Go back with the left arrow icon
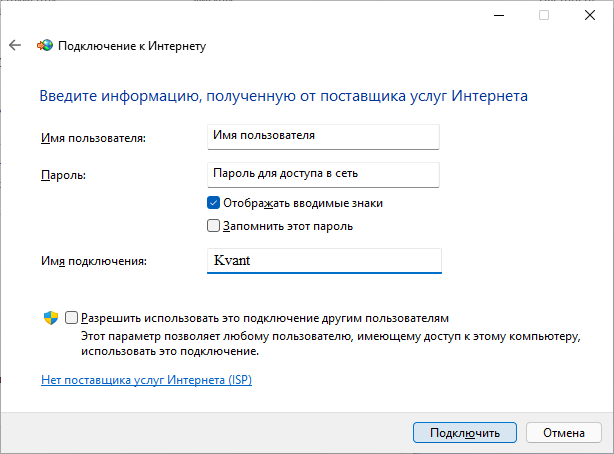614x454 pixels. [15, 45]
